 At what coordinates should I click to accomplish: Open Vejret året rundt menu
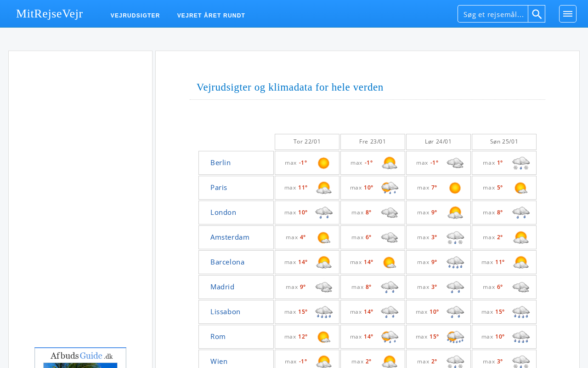[211, 16]
